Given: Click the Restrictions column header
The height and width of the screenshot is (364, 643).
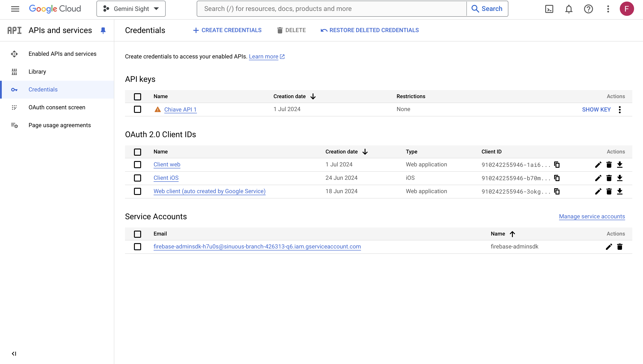Looking at the screenshot, I should click(x=411, y=96).
